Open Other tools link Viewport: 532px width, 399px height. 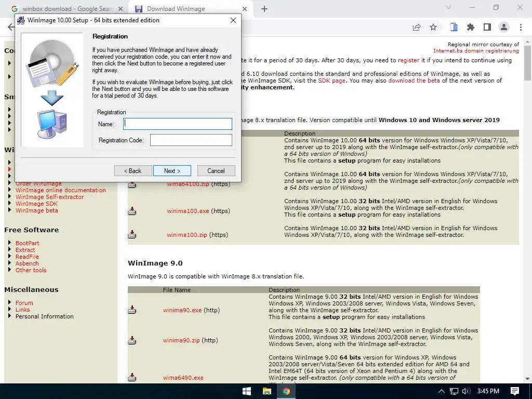(31, 270)
